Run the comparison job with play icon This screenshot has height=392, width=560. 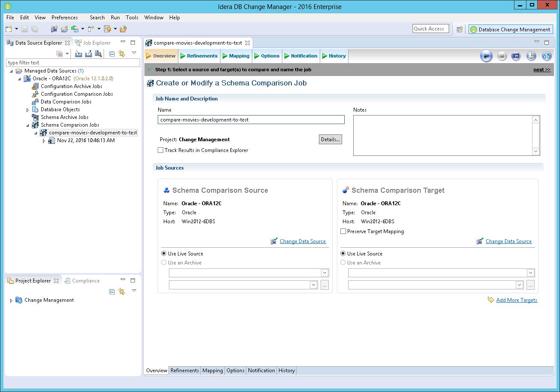tap(486, 56)
